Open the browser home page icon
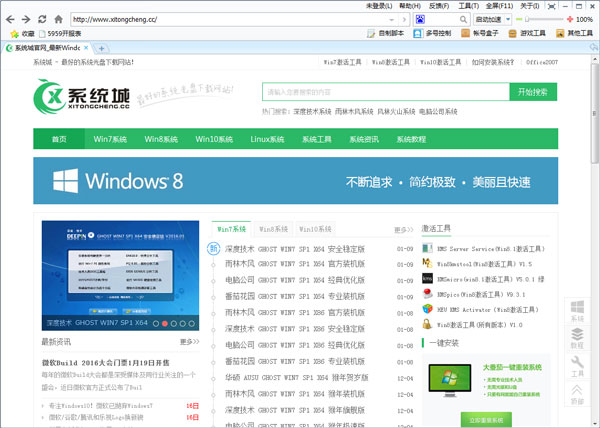The height and width of the screenshot is (428, 600). pyautogui.click(x=59, y=19)
